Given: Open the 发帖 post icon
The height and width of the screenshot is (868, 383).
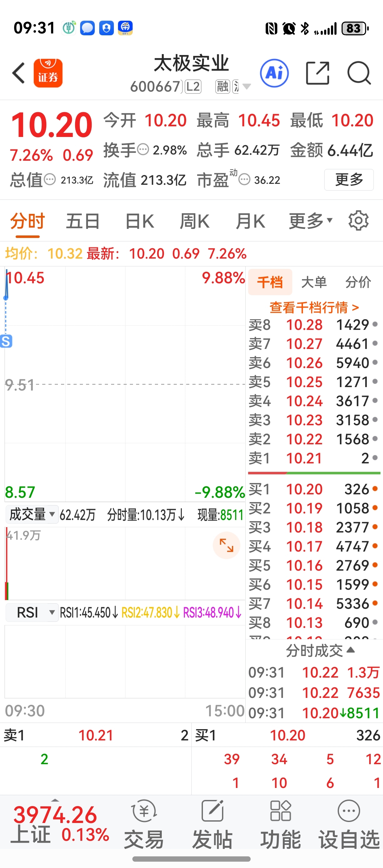Looking at the screenshot, I should pyautogui.click(x=212, y=824).
